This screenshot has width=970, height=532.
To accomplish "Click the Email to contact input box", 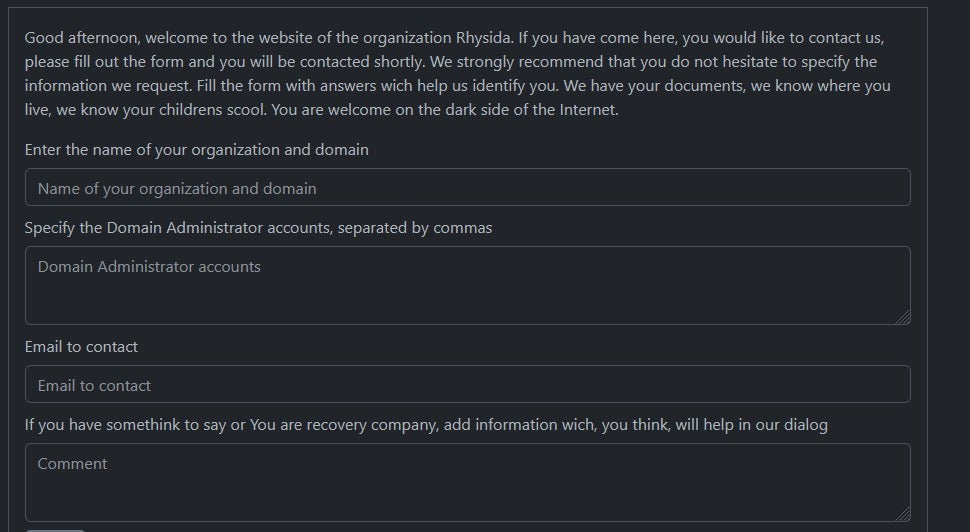I will (x=467, y=385).
